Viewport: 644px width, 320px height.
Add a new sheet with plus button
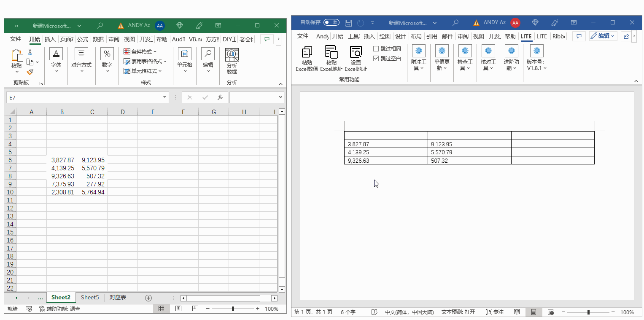[x=148, y=298]
